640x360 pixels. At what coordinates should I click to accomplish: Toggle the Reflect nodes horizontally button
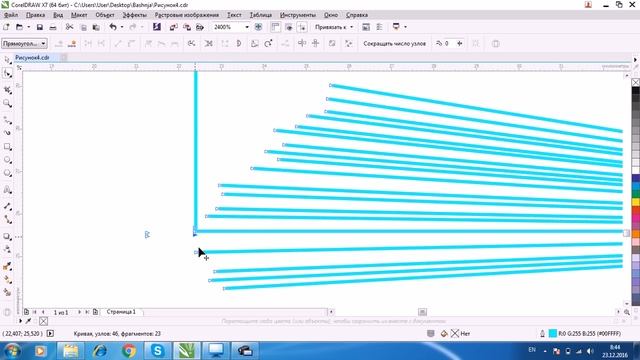302,43
